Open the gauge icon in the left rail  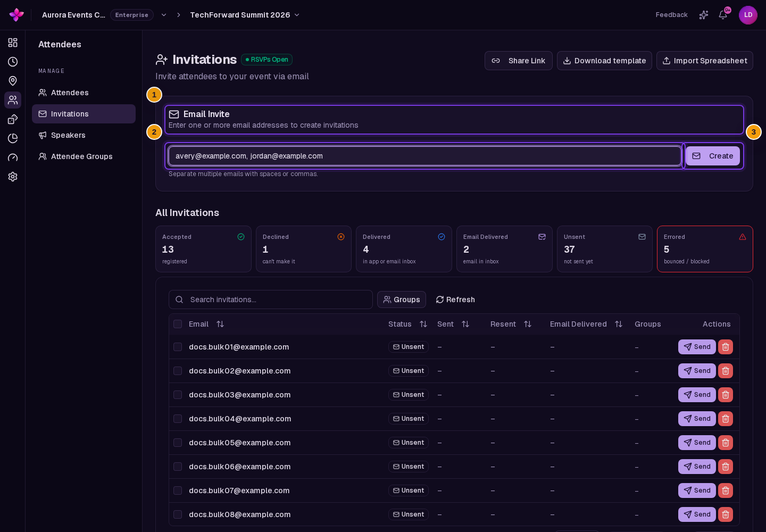pyautogui.click(x=13, y=157)
